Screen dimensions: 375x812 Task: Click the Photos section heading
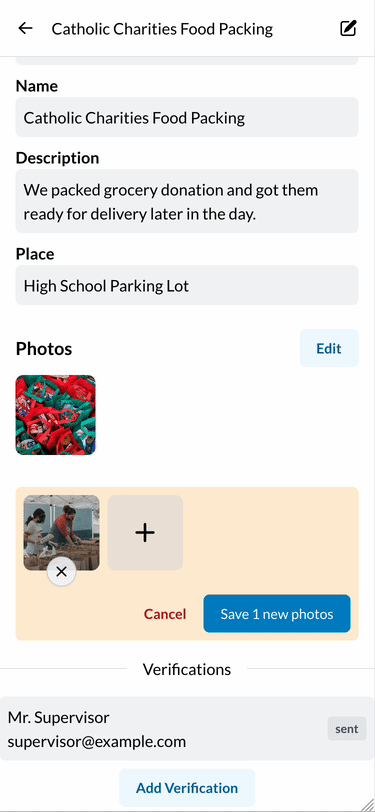pyautogui.click(x=44, y=349)
